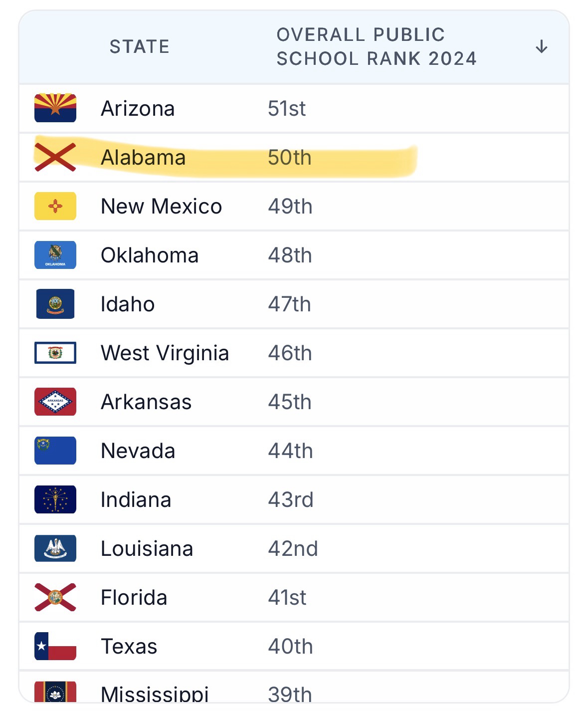Click the yellow New Mexico flag
588x725 pixels.
pos(55,206)
